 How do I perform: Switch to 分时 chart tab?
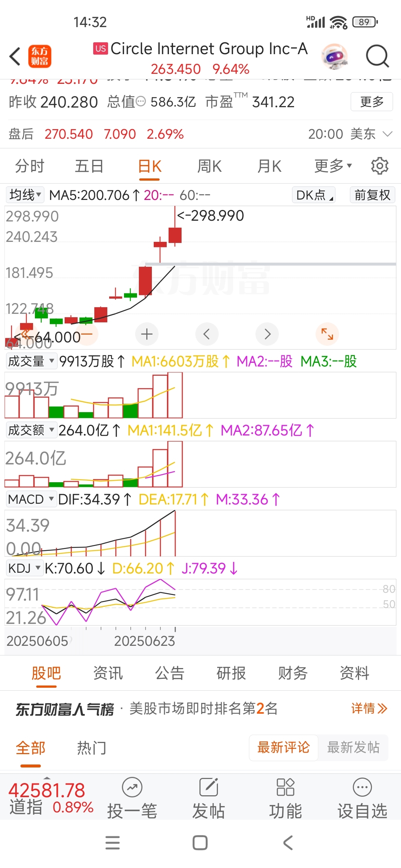tap(30, 166)
